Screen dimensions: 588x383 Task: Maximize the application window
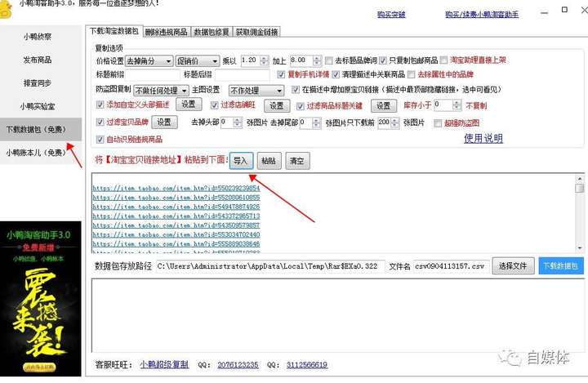click(564, 9)
